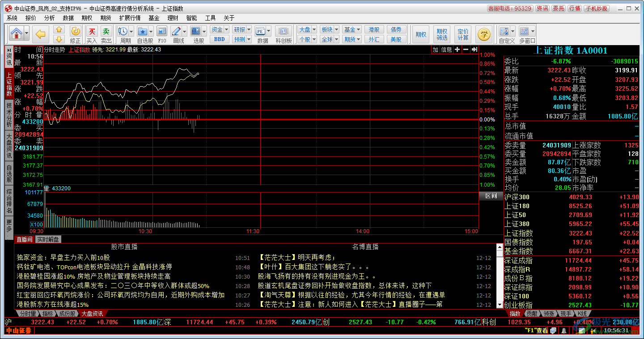The width and height of the screenshot is (644, 339).
Task: Click the 港股 button
Action: (374, 29)
